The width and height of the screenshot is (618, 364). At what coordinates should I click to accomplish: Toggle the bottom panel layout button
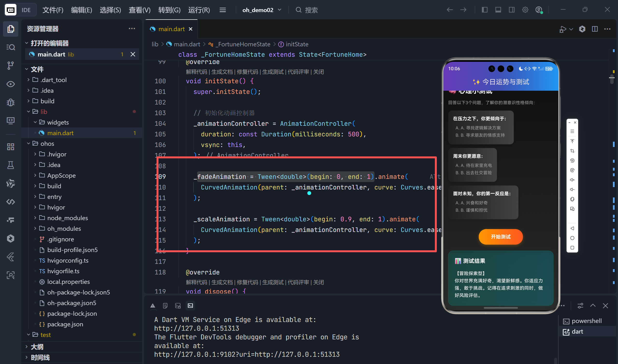click(x=498, y=10)
